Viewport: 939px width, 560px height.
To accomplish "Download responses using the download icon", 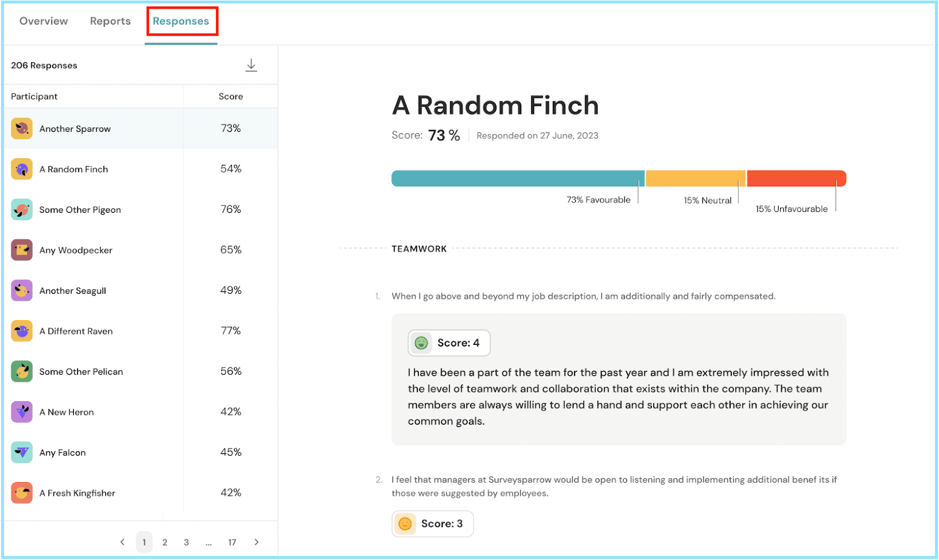I will (x=251, y=65).
